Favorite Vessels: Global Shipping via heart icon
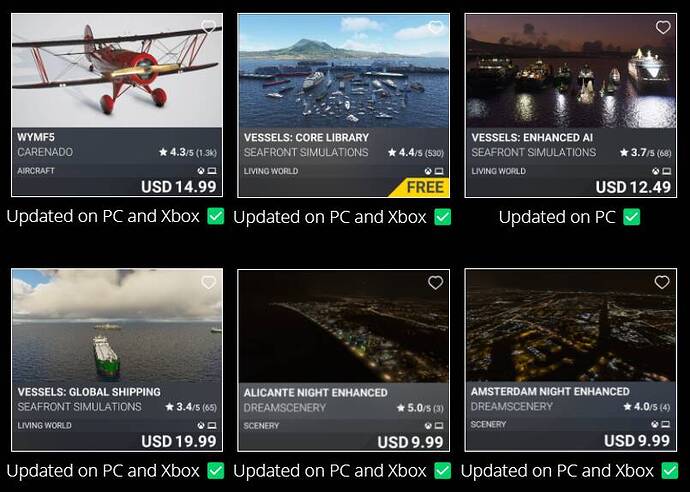The height and width of the screenshot is (492, 690). pos(209,282)
